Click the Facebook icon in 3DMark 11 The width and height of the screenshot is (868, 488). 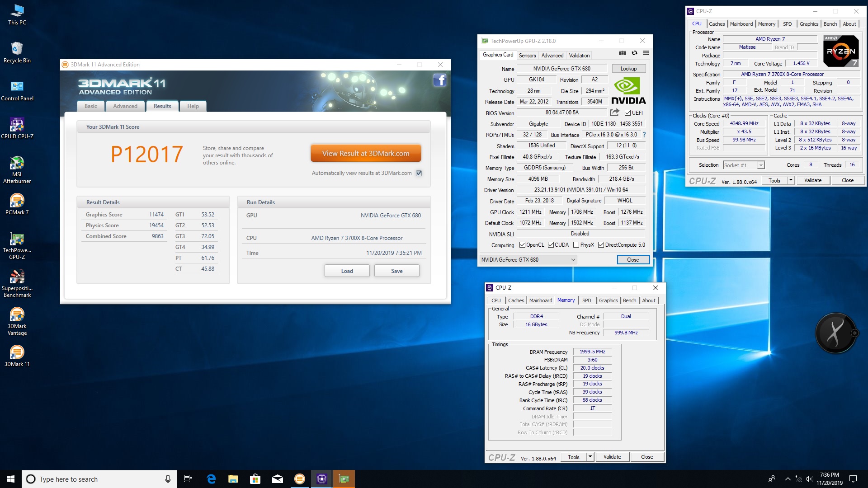tap(439, 80)
